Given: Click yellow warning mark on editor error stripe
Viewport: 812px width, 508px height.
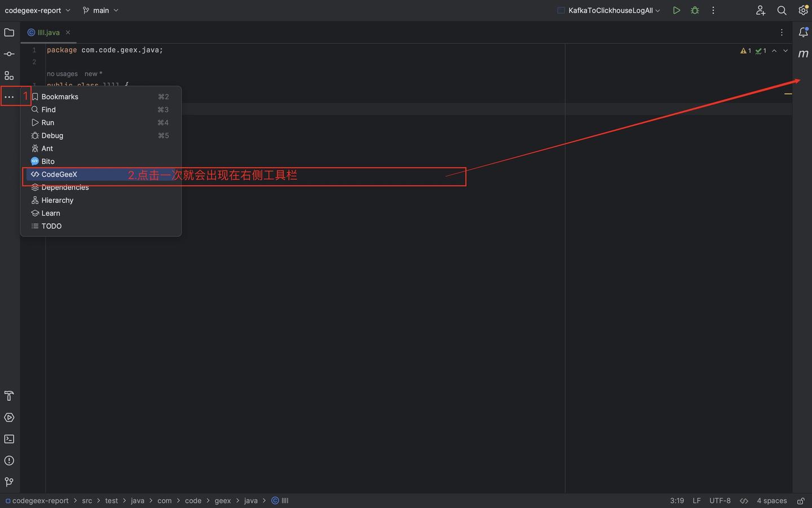Looking at the screenshot, I should click(x=788, y=94).
